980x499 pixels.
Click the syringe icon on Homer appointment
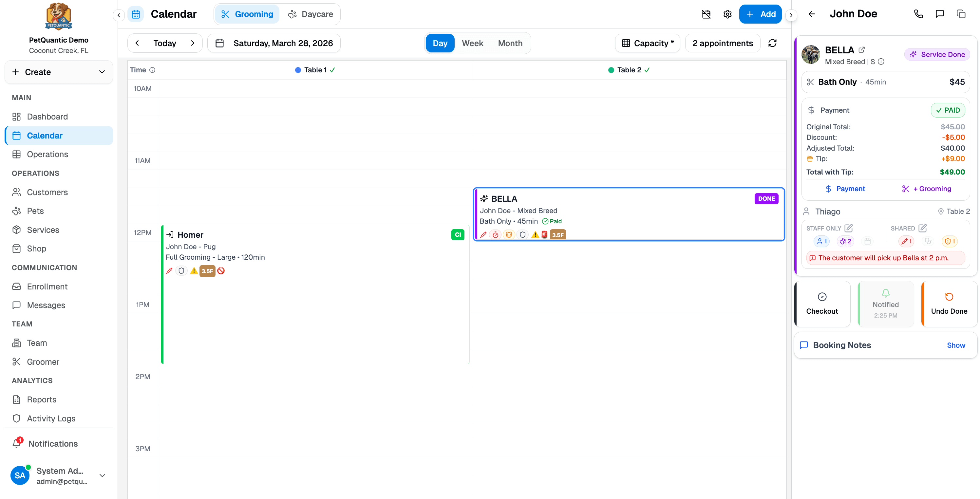(x=169, y=271)
